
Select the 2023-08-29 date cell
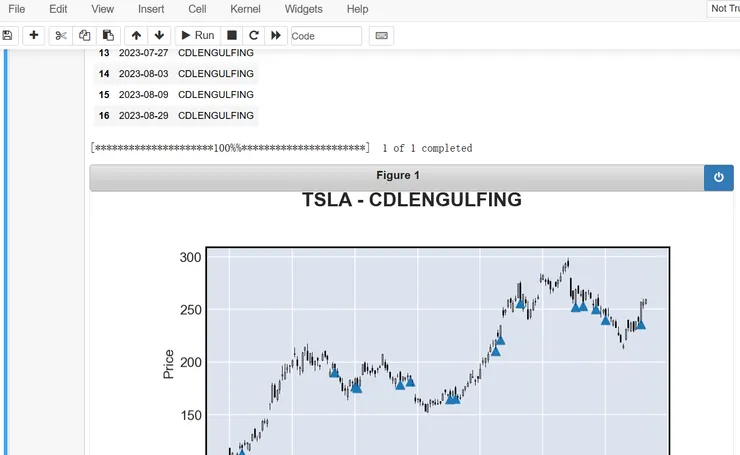[143, 116]
